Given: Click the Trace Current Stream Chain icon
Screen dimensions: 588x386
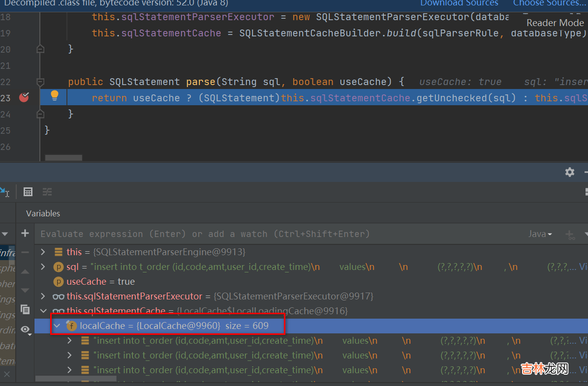Looking at the screenshot, I should pos(47,192).
